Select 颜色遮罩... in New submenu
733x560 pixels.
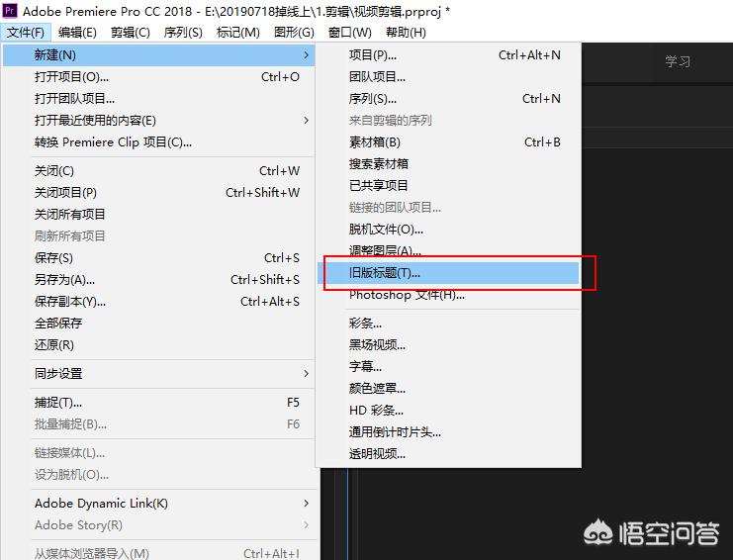[448, 389]
